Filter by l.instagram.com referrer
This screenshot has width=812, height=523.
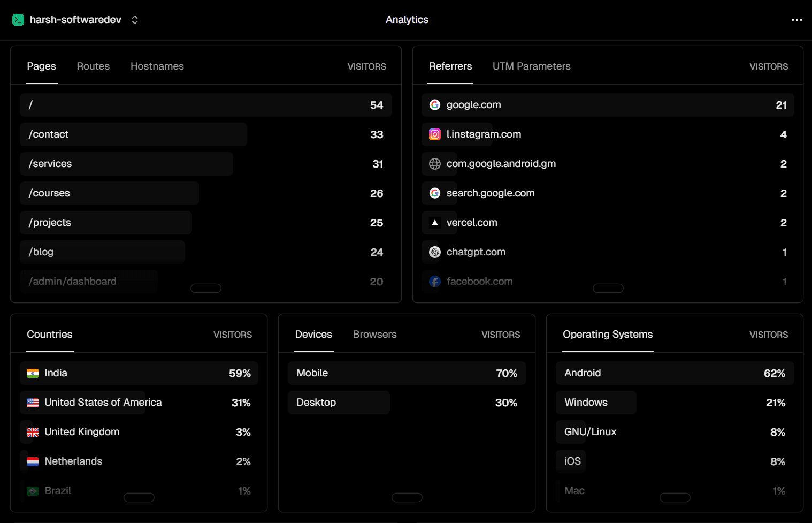coord(608,134)
